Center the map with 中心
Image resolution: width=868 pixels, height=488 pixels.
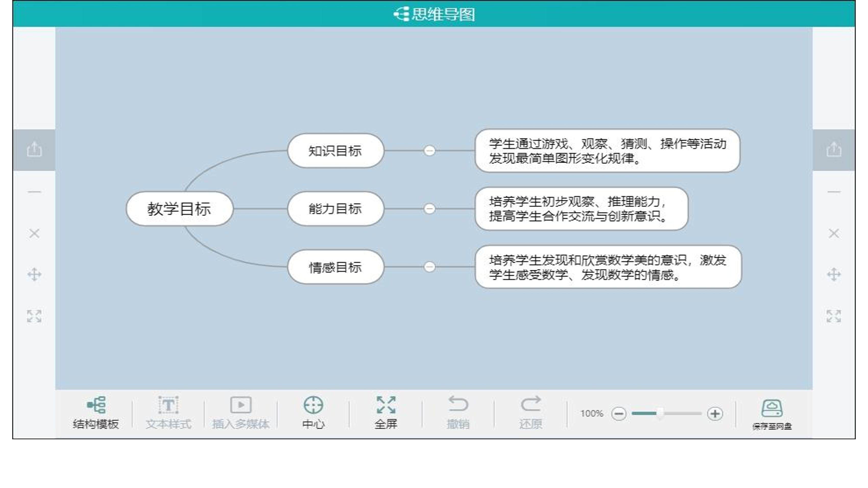tap(313, 412)
